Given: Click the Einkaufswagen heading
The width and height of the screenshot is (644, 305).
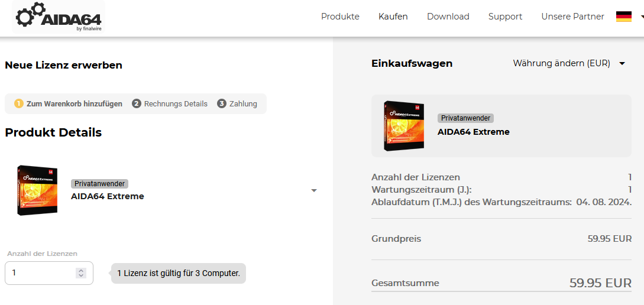Looking at the screenshot, I should click(412, 64).
